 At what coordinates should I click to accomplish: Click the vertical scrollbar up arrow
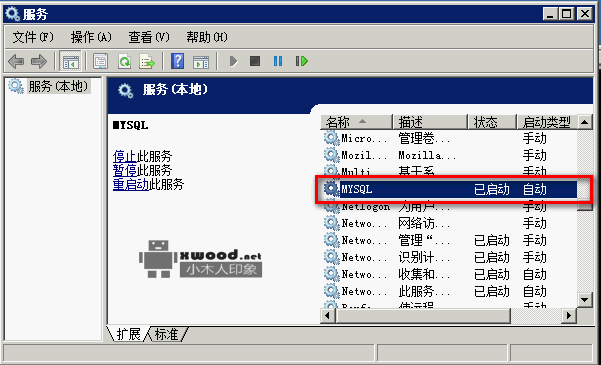[x=585, y=122]
